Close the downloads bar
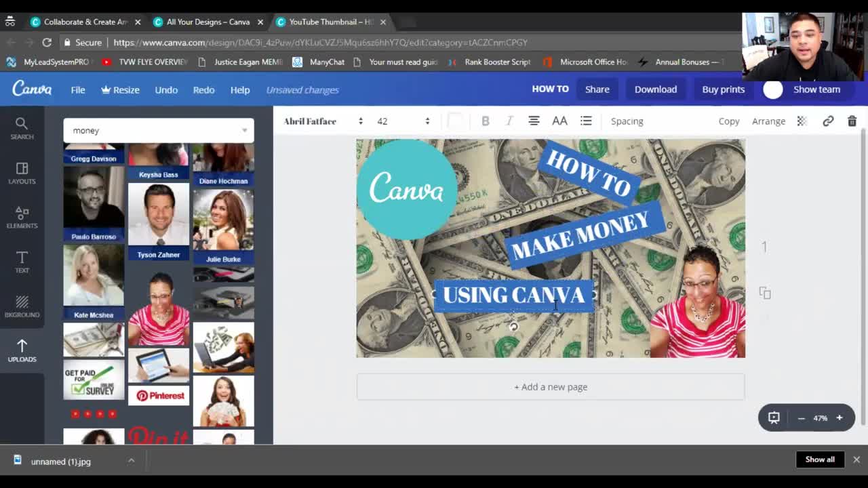Viewport: 868px width, 488px height. click(856, 460)
